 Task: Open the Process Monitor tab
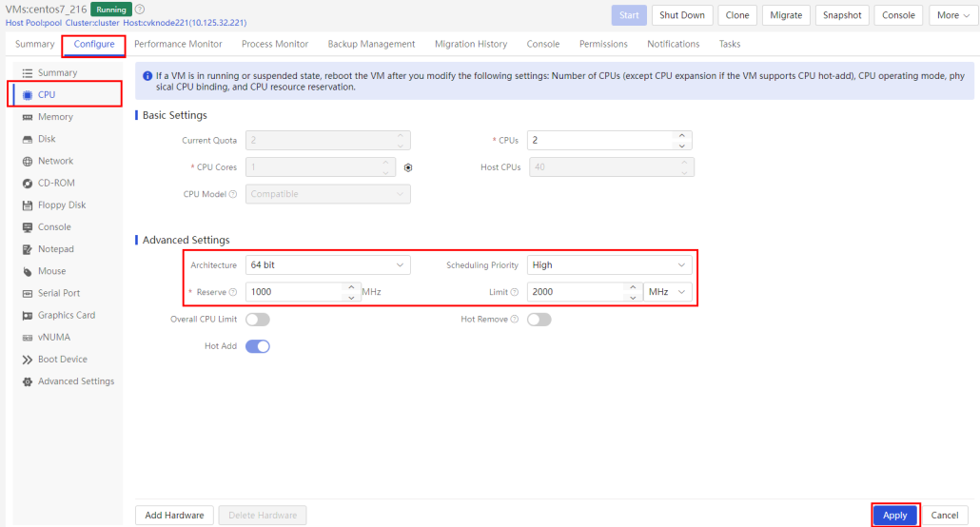point(275,44)
